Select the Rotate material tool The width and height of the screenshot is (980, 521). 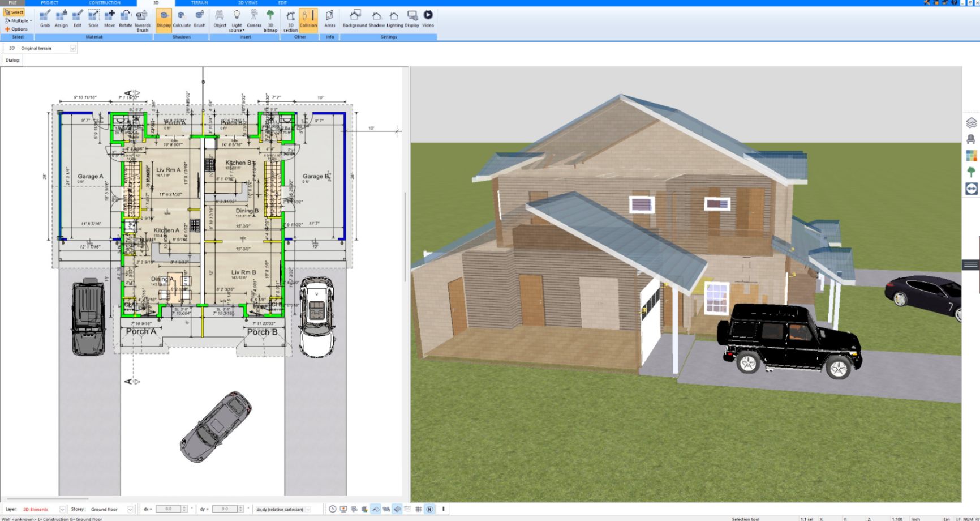pos(126,18)
